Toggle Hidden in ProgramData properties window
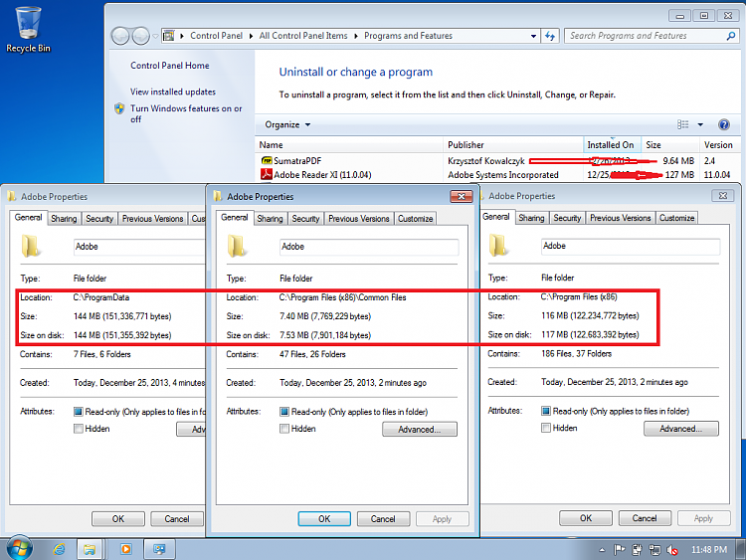746x560 pixels. [x=78, y=429]
